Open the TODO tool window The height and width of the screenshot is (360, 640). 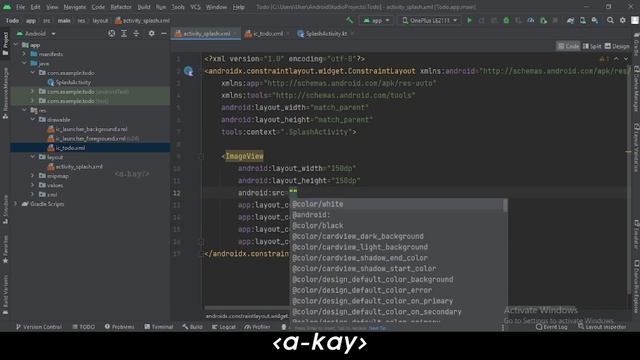[x=83, y=327]
